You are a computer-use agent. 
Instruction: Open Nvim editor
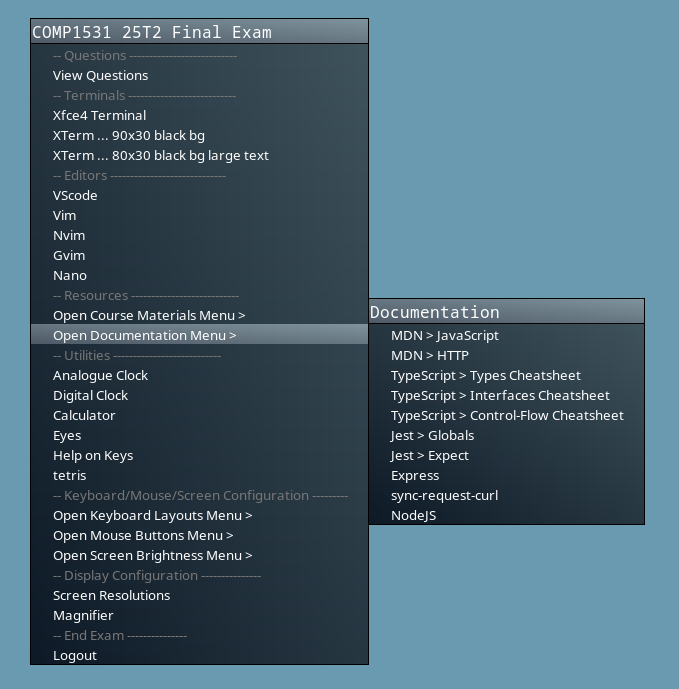[x=69, y=236]
